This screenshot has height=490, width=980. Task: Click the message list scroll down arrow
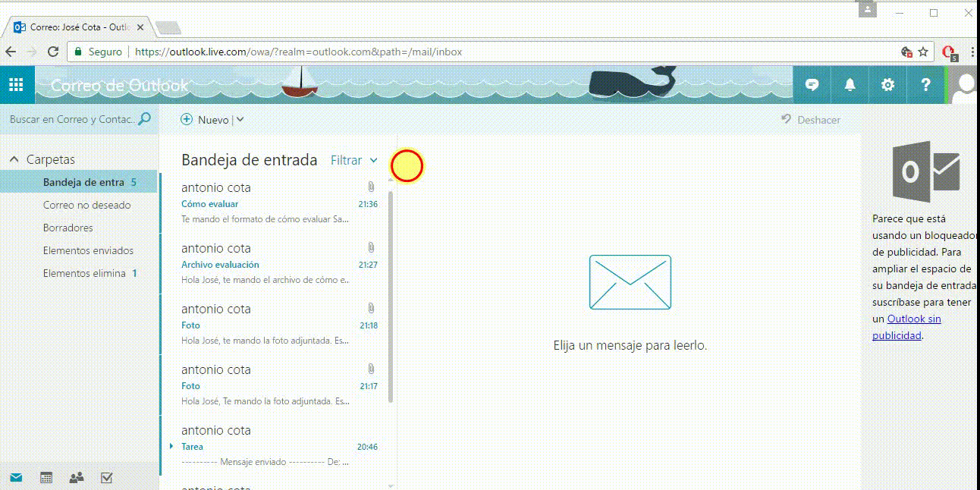click(391, 485)
